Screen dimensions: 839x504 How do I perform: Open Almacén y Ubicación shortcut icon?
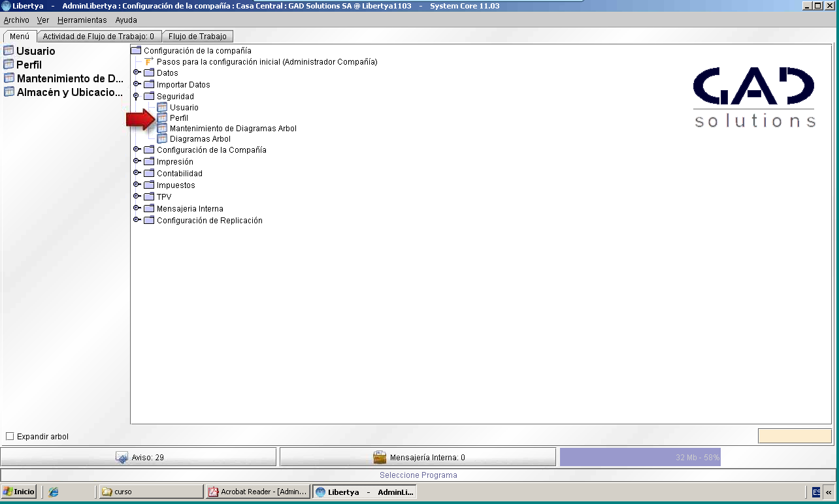8,92
